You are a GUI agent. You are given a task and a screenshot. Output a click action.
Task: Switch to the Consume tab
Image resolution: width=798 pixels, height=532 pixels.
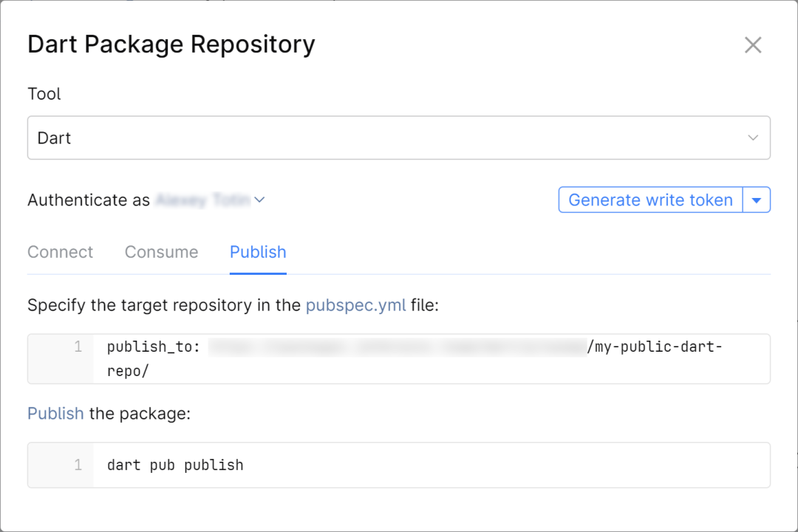pyautogui.click(x=161, y=252)
